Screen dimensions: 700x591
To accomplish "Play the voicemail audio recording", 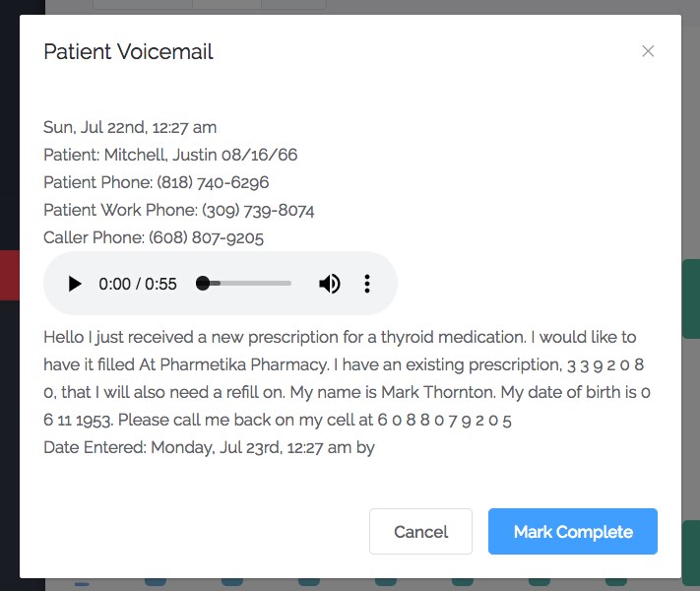I will tap(75, 284).
